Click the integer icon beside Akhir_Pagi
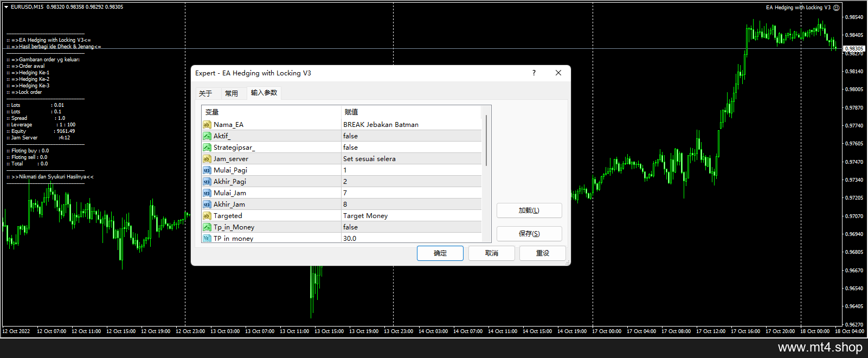 (207, 182)
